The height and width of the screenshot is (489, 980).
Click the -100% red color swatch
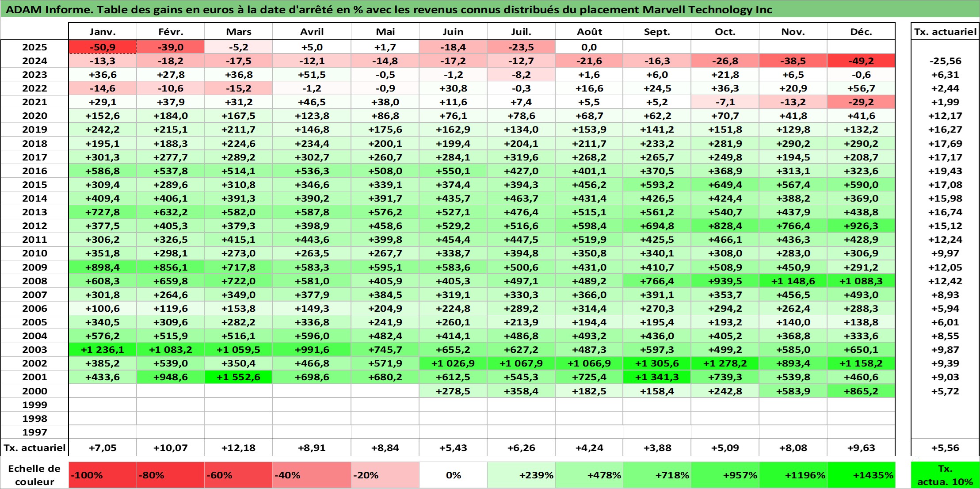[103, 475]
